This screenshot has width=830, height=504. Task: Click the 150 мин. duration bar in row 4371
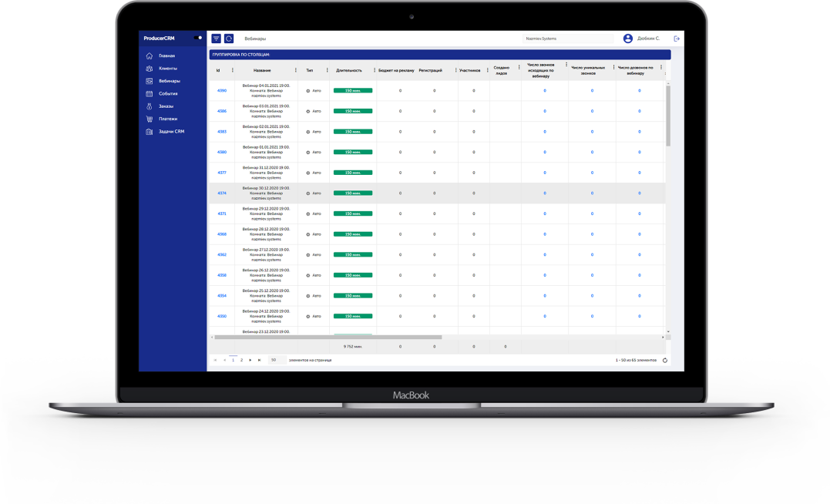coord(352,214)
